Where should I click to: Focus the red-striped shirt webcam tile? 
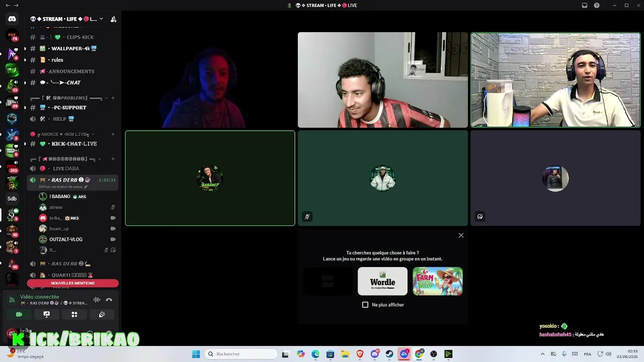(x=383, y=80)
